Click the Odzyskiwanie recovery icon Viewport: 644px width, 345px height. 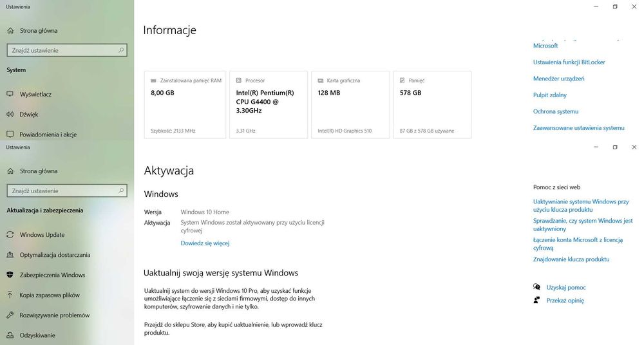pyautogui.click(x=10, y=335)
